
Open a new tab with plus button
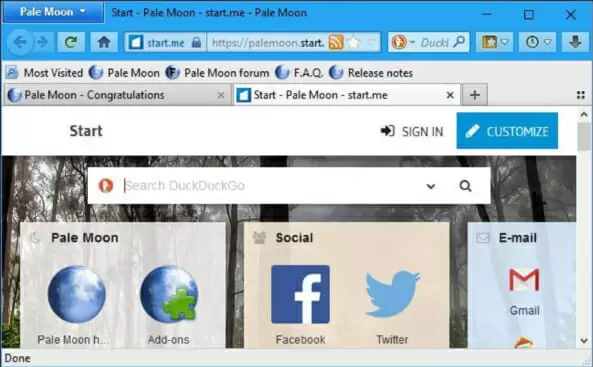pos(475,95)
